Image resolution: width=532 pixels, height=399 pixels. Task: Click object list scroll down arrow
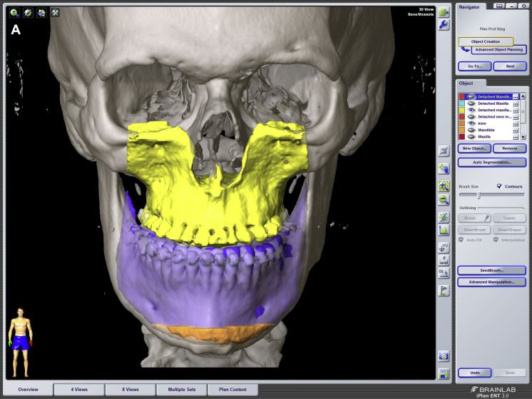pyautogui.click(x=523, y=137)
